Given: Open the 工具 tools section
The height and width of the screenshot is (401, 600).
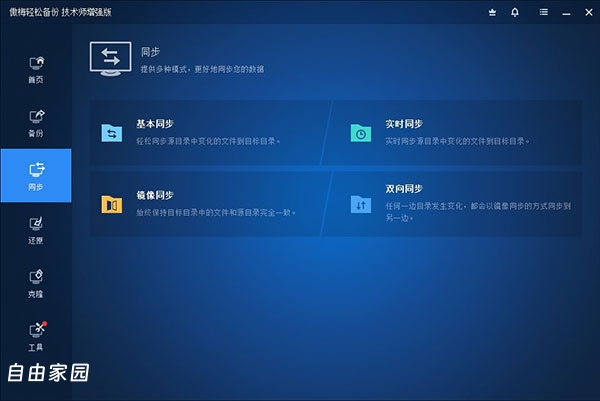Looking at the screenshot, I should pos(36,337).
